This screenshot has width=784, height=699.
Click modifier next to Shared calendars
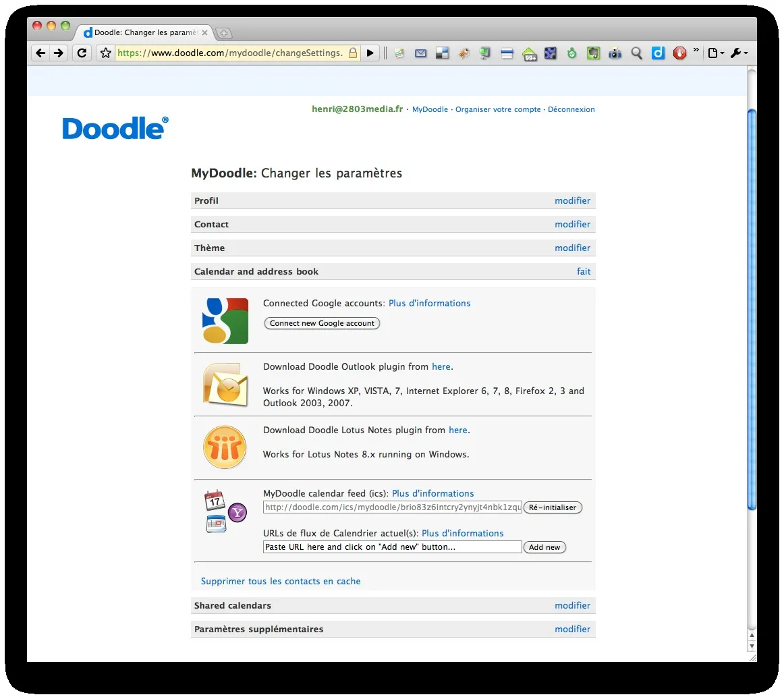coord(573,605)
